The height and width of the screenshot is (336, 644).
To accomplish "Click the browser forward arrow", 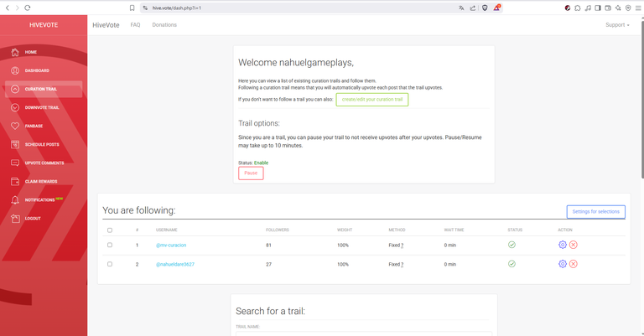I will 18,8.
